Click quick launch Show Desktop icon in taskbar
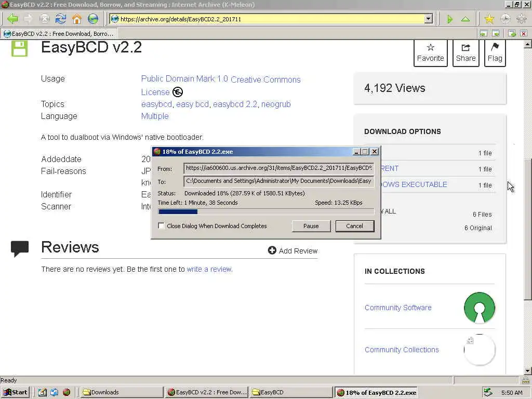The image size is (532, 399). (x=54, y=392)
